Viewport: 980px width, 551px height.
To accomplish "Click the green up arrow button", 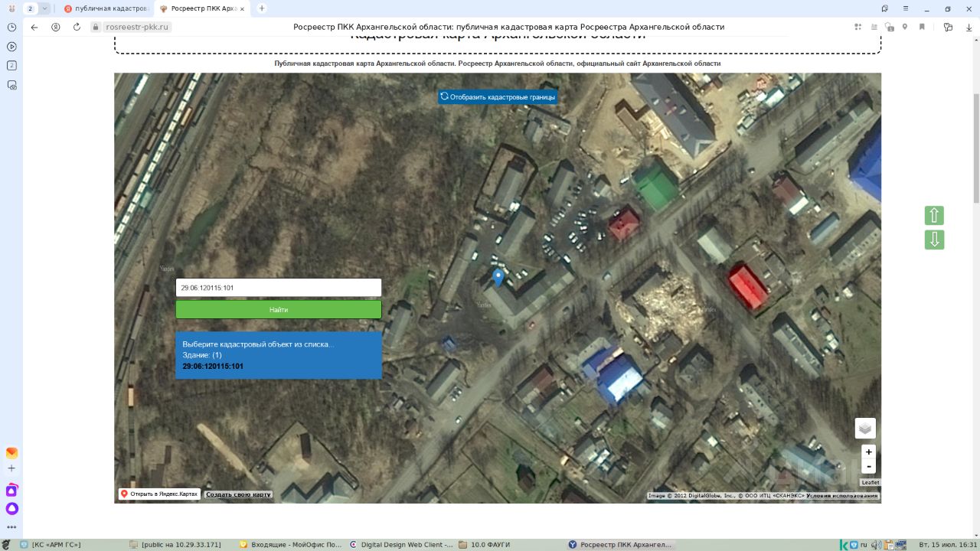I will 934,215.
